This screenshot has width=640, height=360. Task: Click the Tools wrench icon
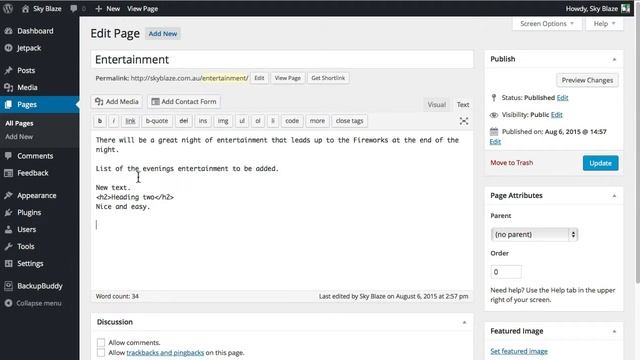(x=9, y=247)
